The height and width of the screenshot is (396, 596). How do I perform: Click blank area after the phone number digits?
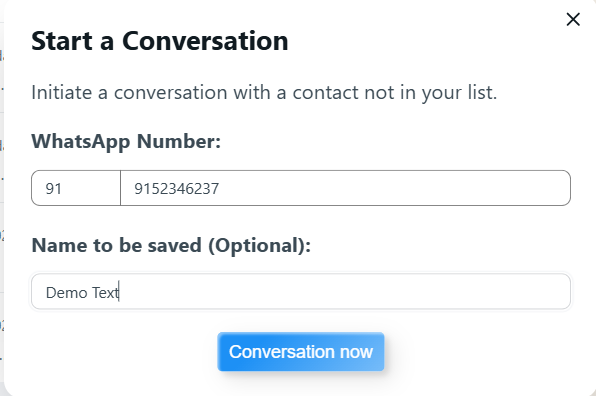(x=395, y=188)
